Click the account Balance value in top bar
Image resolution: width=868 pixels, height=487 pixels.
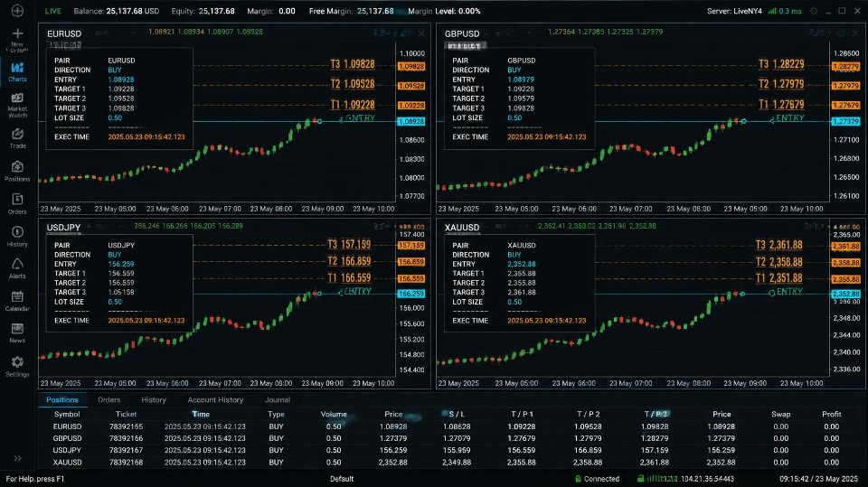[x=132, y=11]
